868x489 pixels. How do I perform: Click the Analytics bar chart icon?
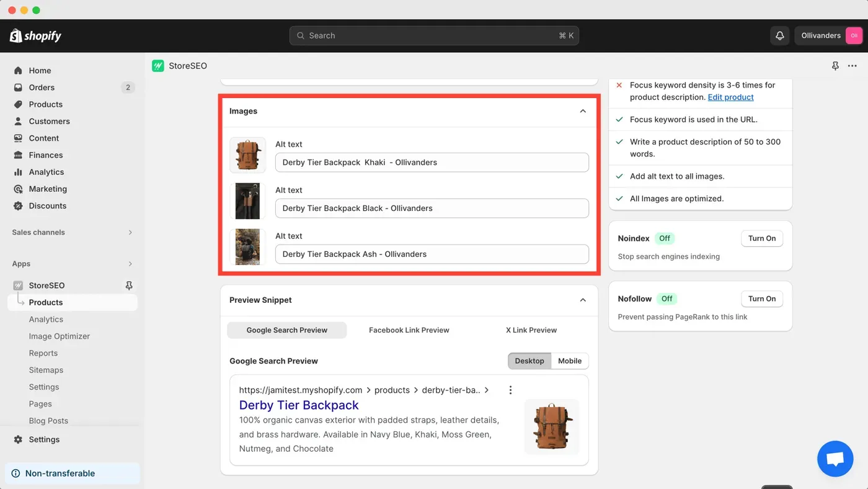[x=18, y=172]
